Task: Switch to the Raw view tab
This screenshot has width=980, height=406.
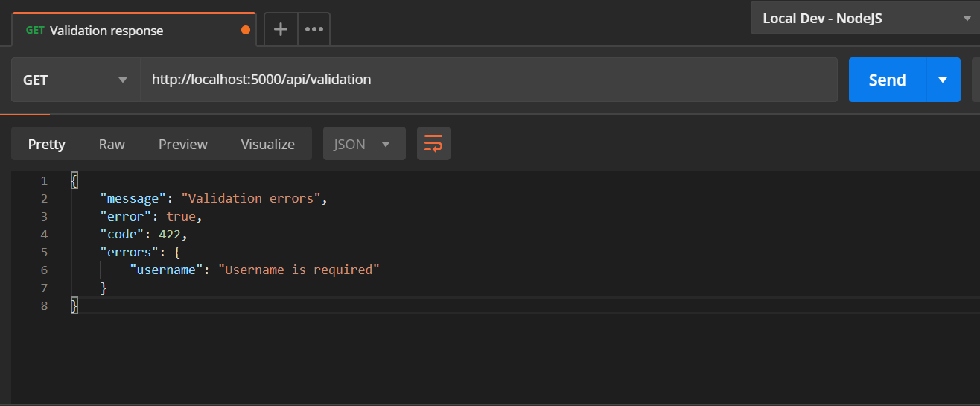Action: click(112, 144)
